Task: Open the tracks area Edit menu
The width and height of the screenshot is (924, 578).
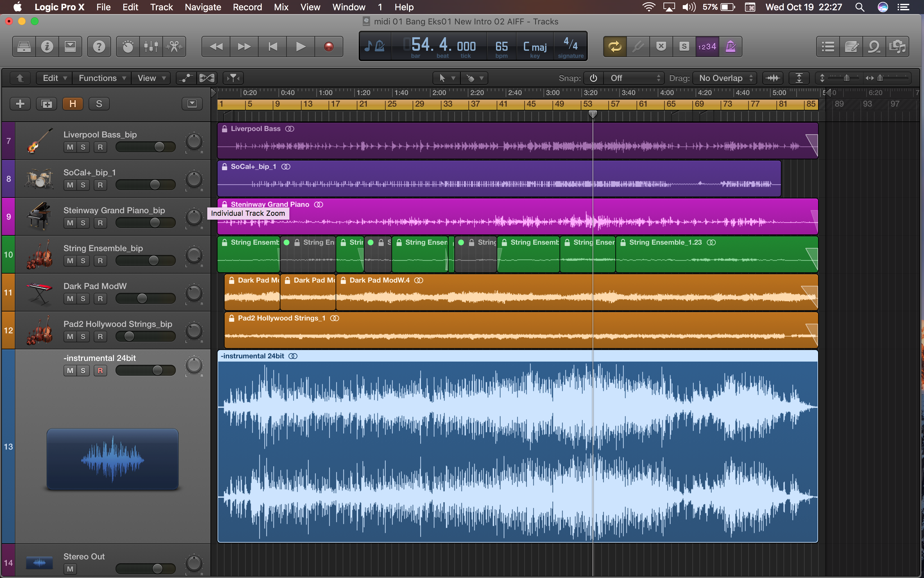Action: point(54,78)
